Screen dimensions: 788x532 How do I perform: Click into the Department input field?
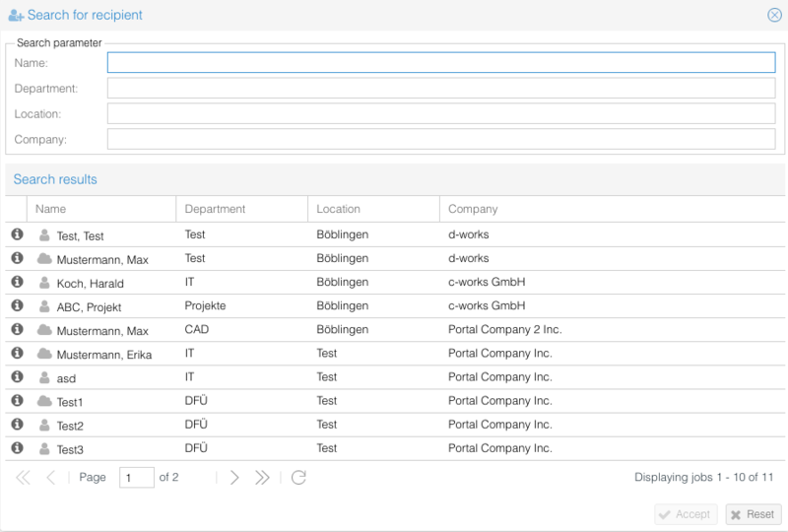pos(441,89)
